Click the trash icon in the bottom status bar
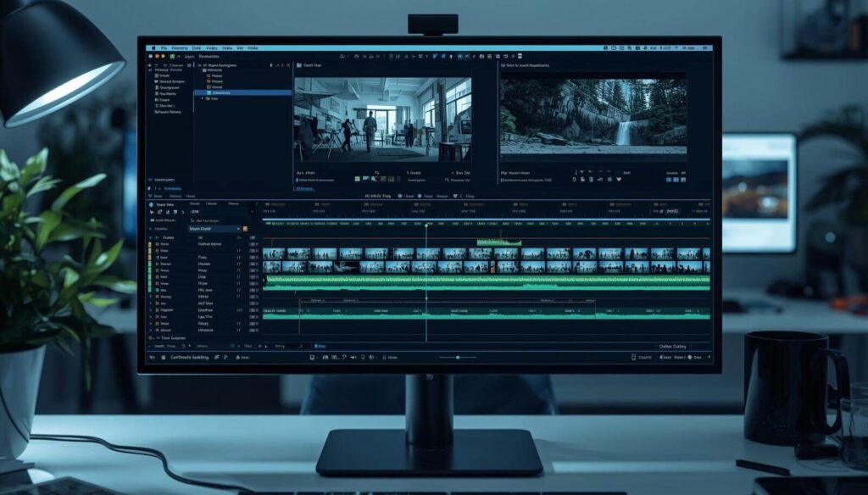Viewport: 868px width, 495px height. coord(163,357)
